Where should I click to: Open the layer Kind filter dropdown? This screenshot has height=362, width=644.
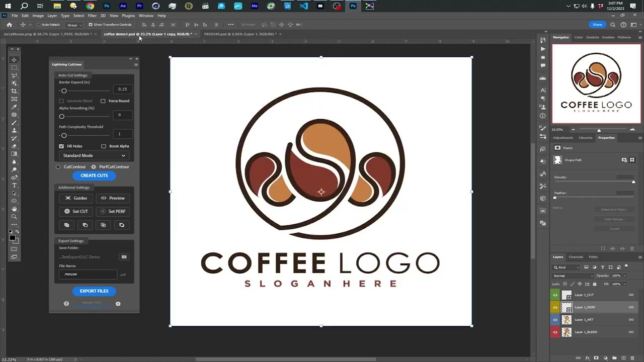(567, 267)
